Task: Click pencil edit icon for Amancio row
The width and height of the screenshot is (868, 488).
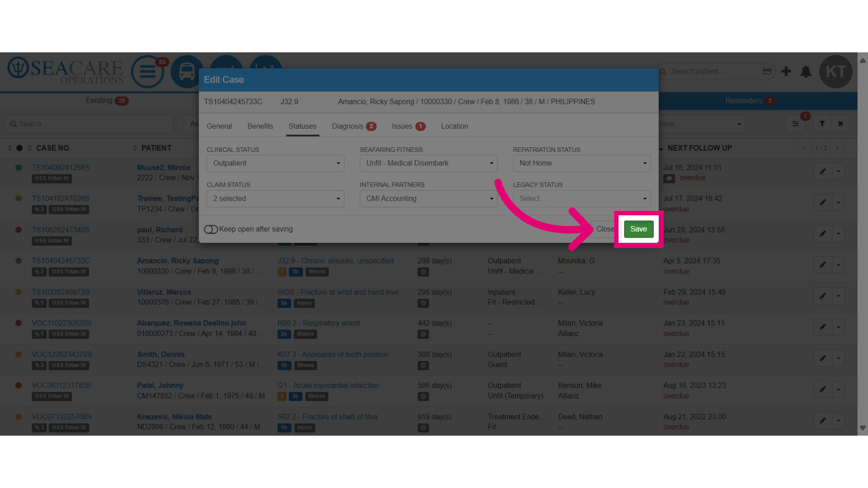Action: coord(823,265)
